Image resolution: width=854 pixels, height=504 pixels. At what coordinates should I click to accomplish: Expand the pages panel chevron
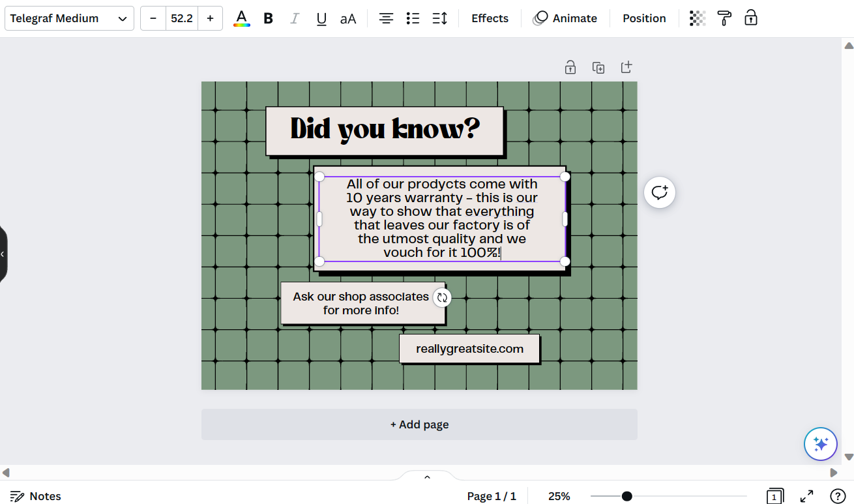[x=427, y=477]
